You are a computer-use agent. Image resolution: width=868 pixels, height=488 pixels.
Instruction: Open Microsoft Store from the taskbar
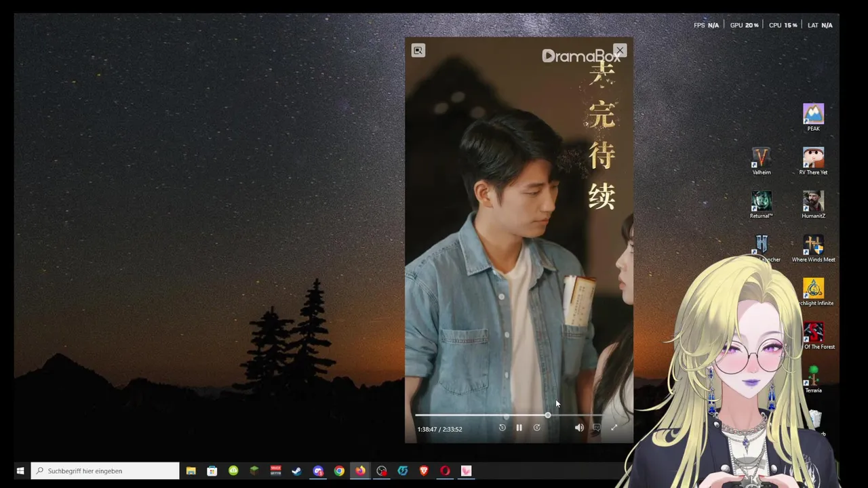(x=212, y=470)
